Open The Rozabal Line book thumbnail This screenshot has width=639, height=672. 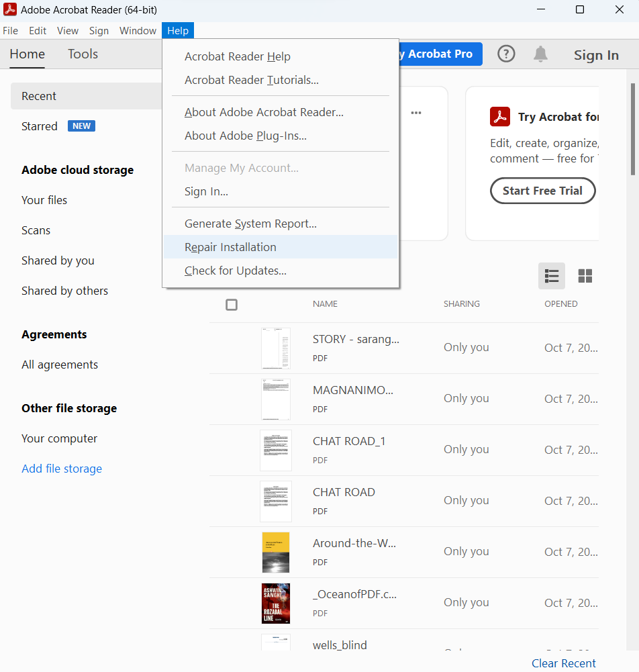pyautogui.click(x=276, y=603)
